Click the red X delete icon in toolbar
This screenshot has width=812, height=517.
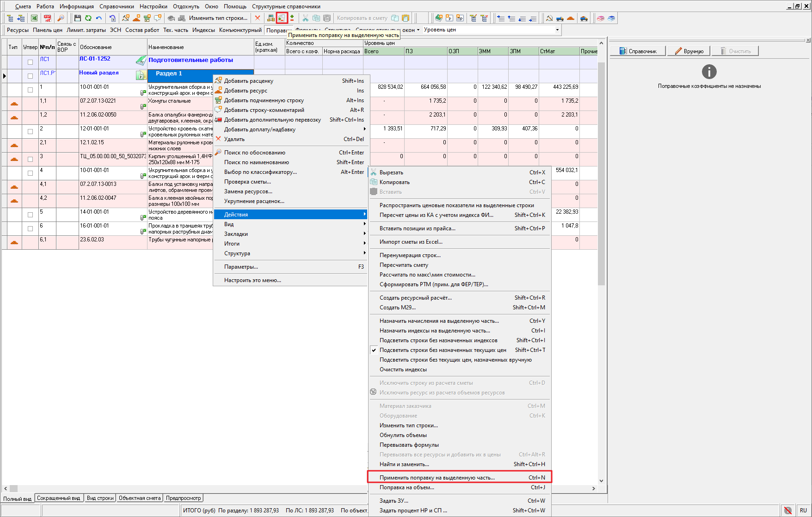pos(258,18)
